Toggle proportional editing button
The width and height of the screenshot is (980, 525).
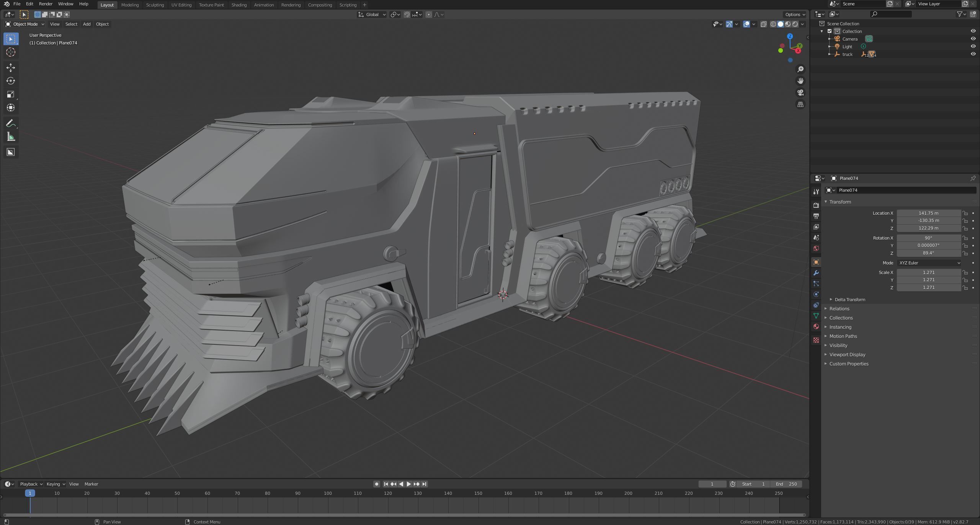click(x=429, y=15)
